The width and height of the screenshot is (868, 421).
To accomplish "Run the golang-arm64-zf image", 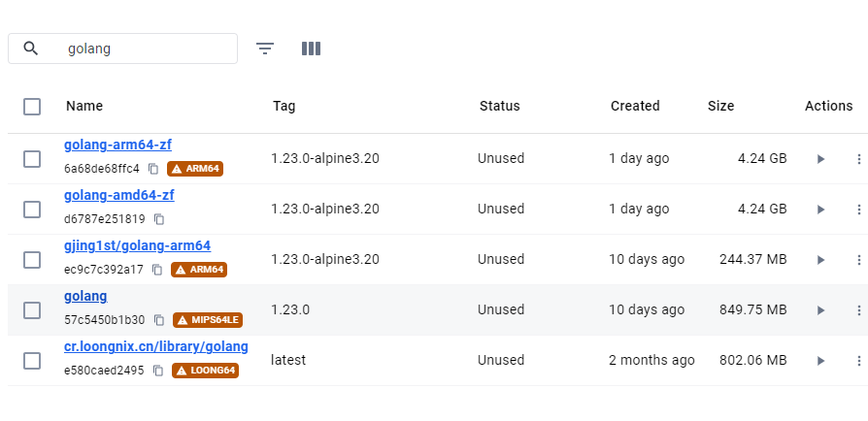I will [x=820, y=159].
